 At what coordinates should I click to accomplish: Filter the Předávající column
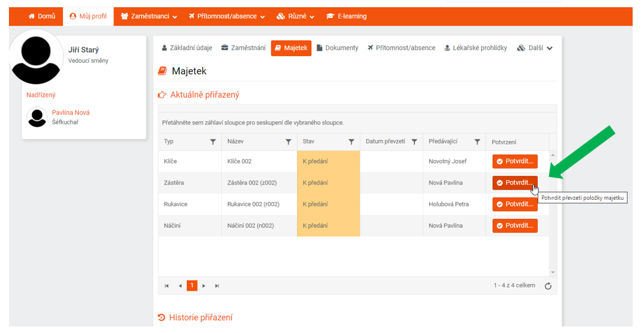(x=477, y=142)
